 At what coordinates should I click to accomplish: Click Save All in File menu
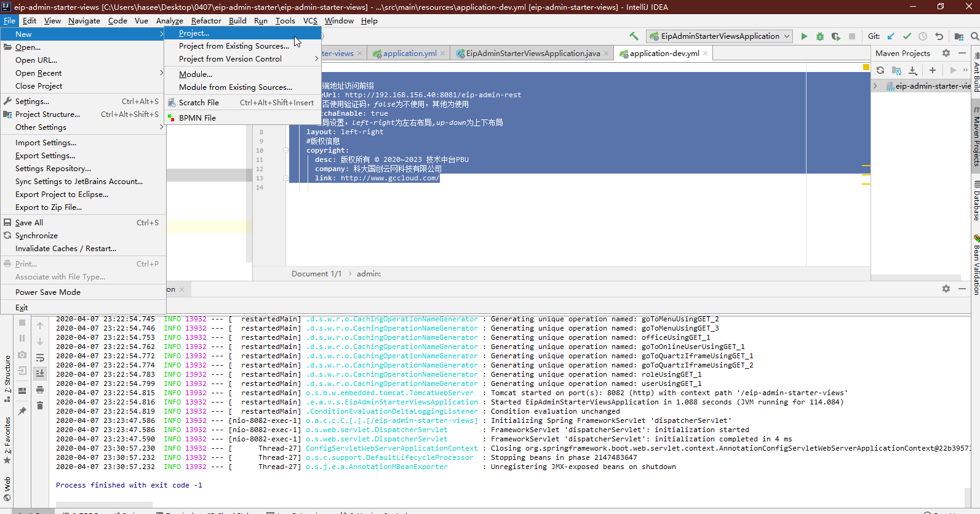[x=83, y=223]
